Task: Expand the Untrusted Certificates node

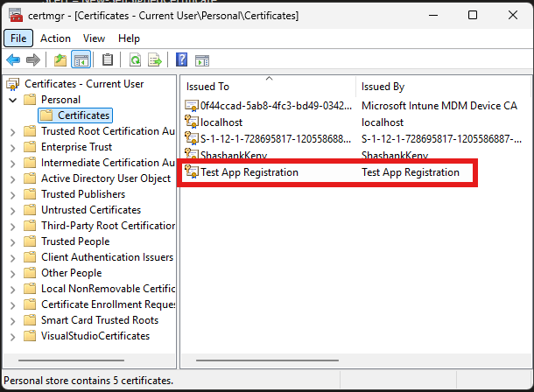Action: (13, 211)
